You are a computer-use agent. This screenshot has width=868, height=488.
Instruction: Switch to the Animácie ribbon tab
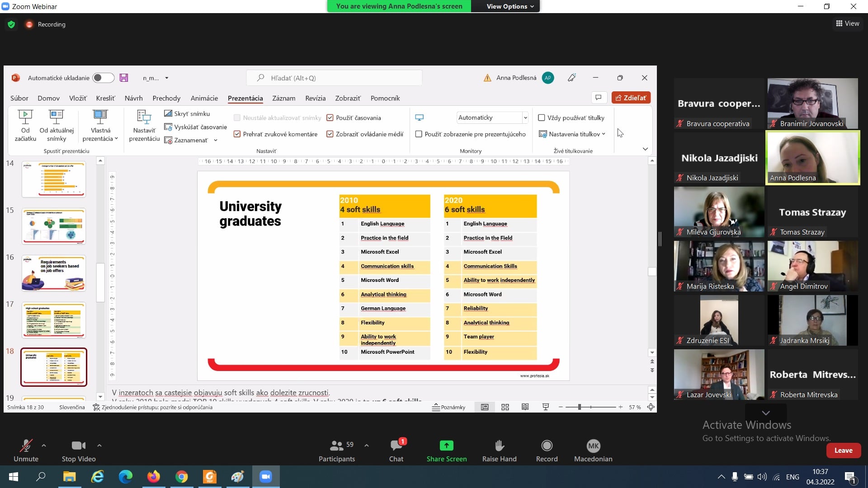pyautogui.click(x=204, y=98)
